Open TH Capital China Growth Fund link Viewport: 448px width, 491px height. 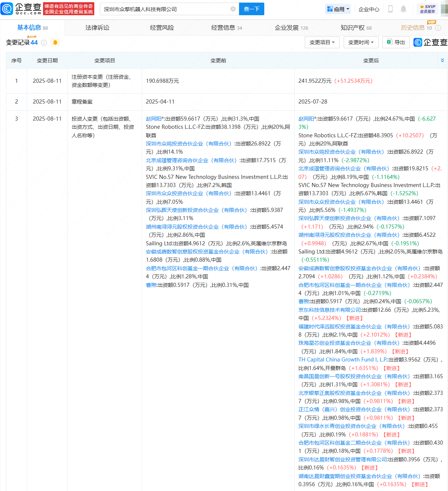342,360
